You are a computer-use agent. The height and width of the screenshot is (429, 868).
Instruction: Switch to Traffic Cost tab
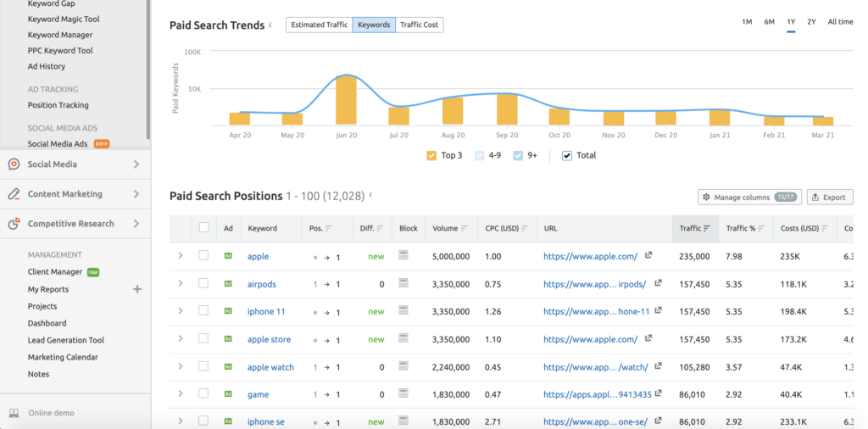420,25
